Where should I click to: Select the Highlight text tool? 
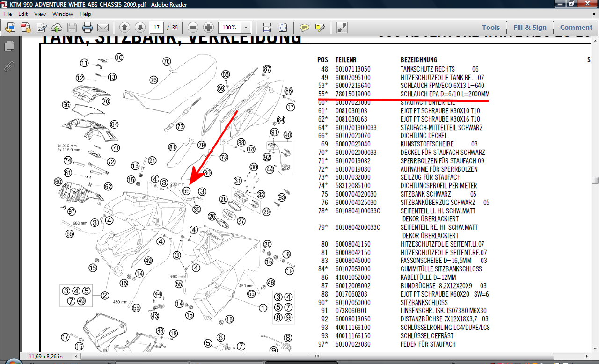click(x=320, y=27)
